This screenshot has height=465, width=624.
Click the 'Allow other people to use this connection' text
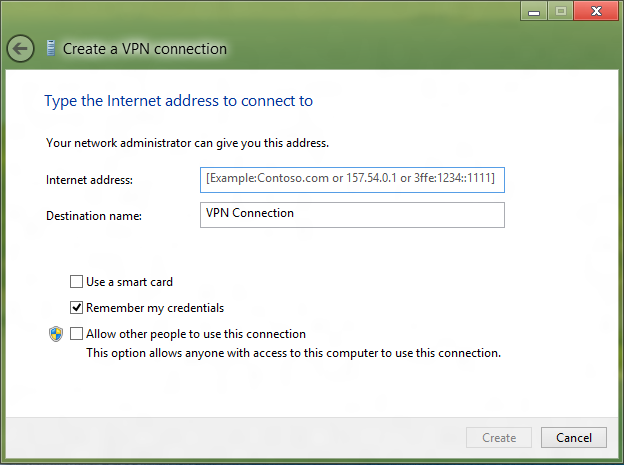pyautogui.click(x=196, y=334)
